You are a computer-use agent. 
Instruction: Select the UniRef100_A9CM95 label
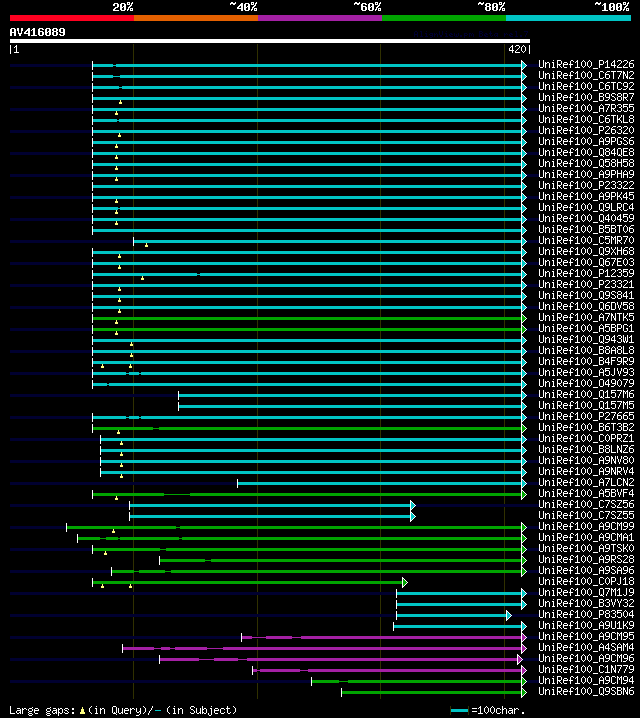tap(586, 636)
